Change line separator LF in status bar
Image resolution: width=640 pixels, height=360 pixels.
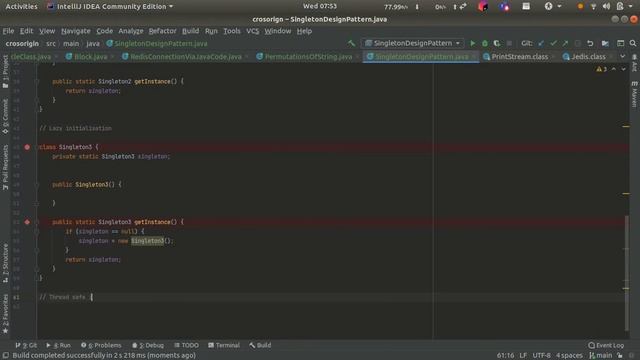[x=523, y=356]
